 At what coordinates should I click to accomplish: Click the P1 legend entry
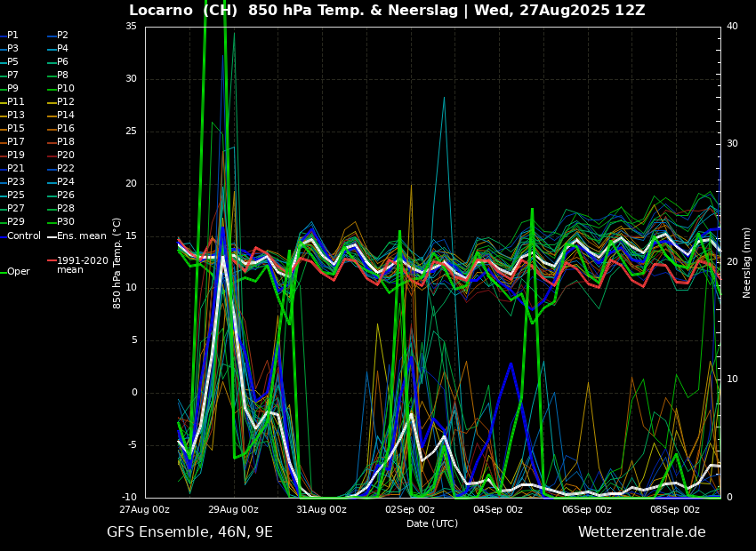pos(12,36)
